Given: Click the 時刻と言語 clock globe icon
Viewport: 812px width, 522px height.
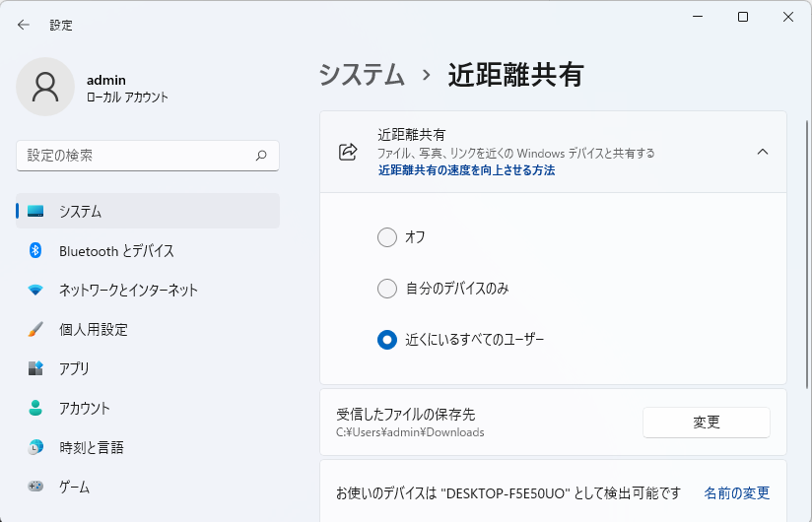Looking at the screenshot, I should [x=35, y=447].
